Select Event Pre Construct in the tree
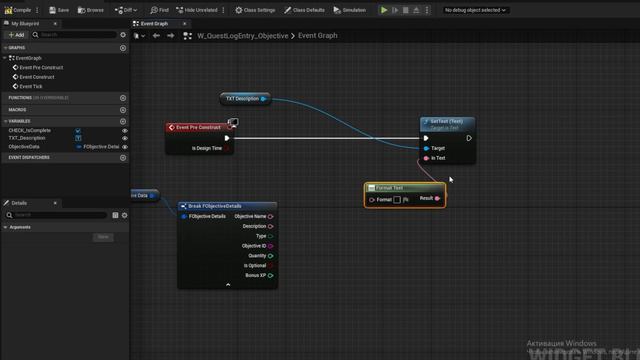640x360 pixels. tap(41, 67)
